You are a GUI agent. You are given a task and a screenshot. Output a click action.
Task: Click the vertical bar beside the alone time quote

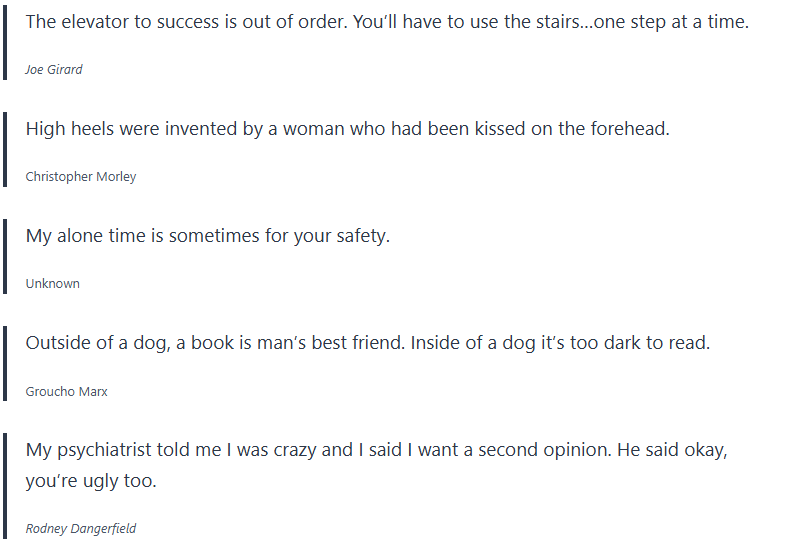coord(5,258)
